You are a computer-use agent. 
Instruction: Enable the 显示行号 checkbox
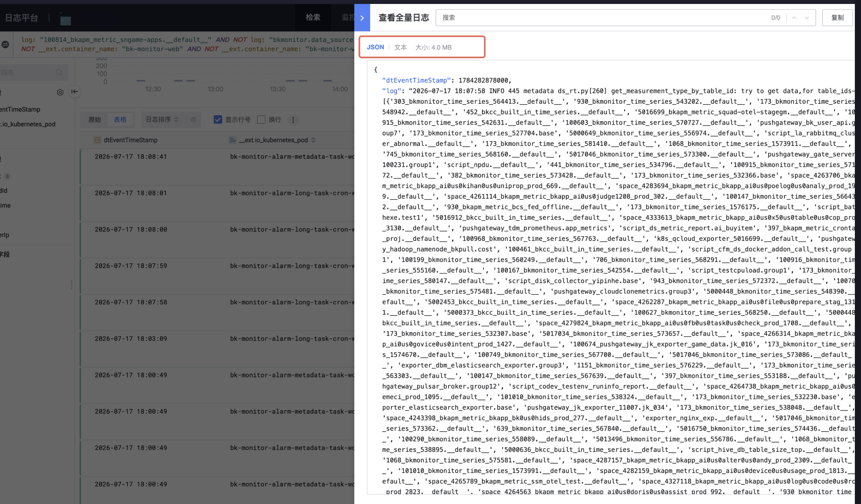coord(217,120)
